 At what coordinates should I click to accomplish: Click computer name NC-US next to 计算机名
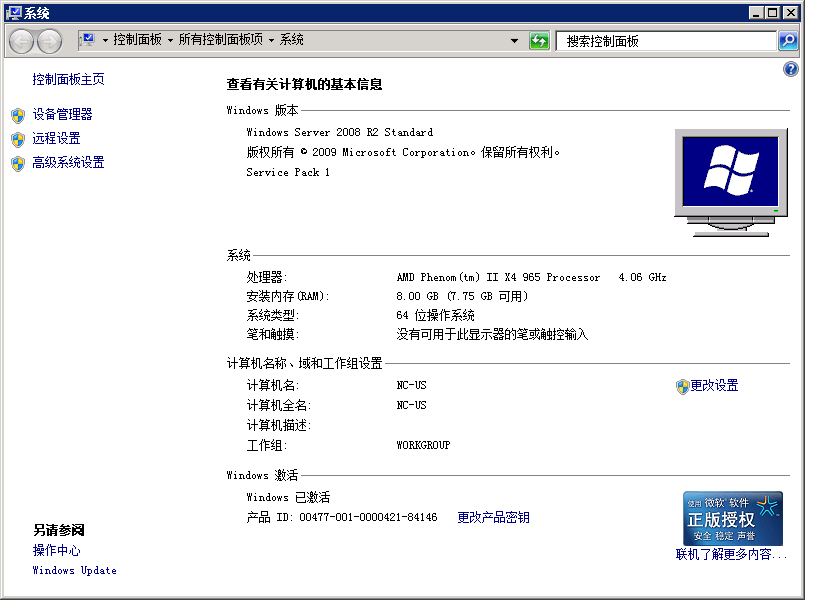(412, 386)
